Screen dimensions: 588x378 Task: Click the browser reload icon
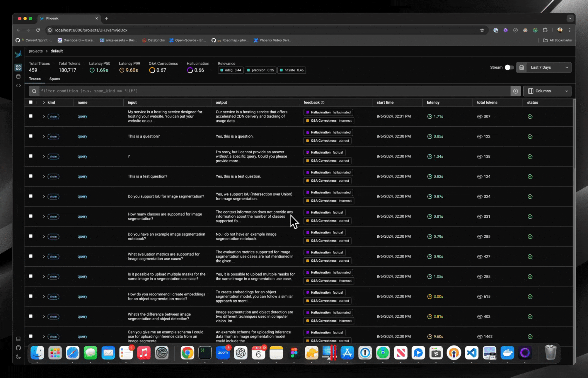tap(38, 30)
